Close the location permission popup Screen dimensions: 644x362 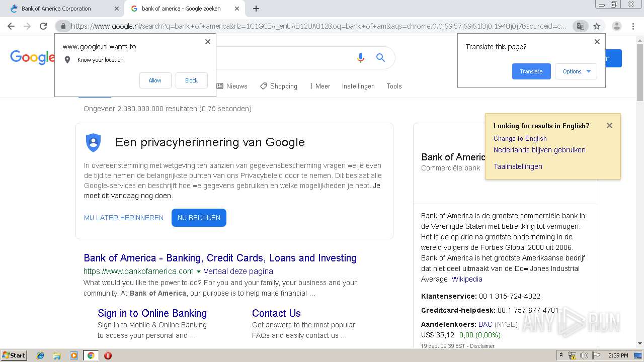[208, 42]
